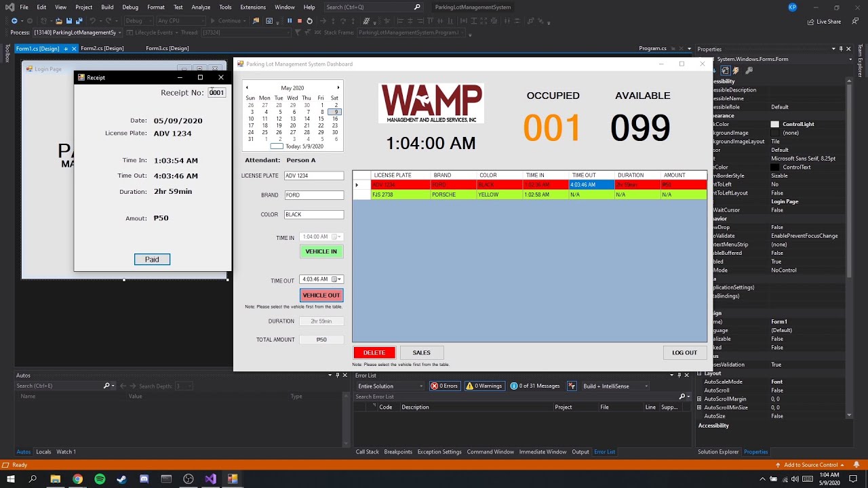Collapse the Layout property category

click(x=699, y=373)
